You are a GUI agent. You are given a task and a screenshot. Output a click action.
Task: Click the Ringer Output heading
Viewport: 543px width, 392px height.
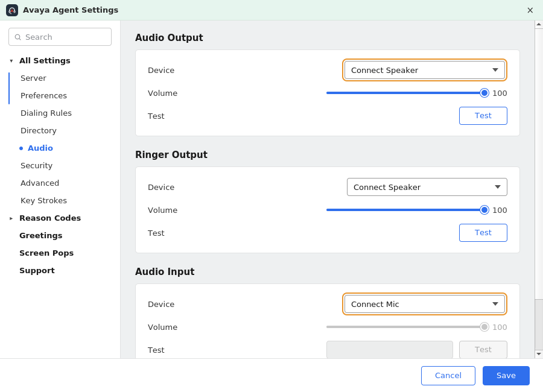click(x=171, y=155)
